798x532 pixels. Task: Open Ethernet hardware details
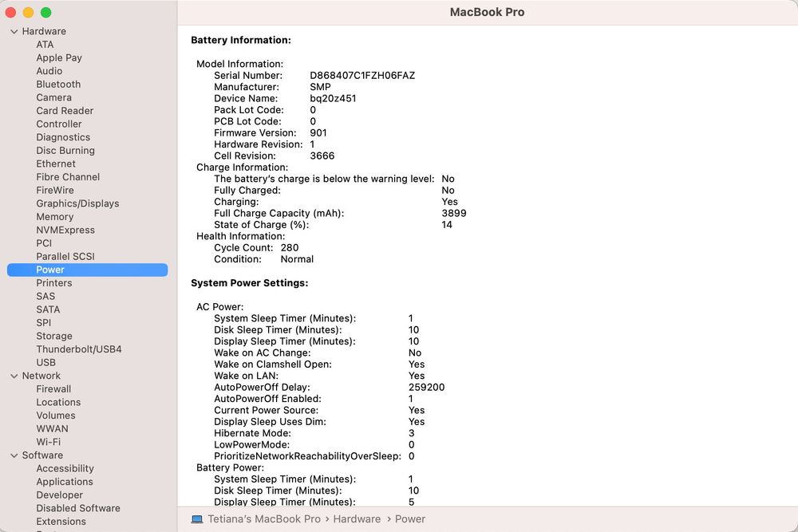point(56,164)
